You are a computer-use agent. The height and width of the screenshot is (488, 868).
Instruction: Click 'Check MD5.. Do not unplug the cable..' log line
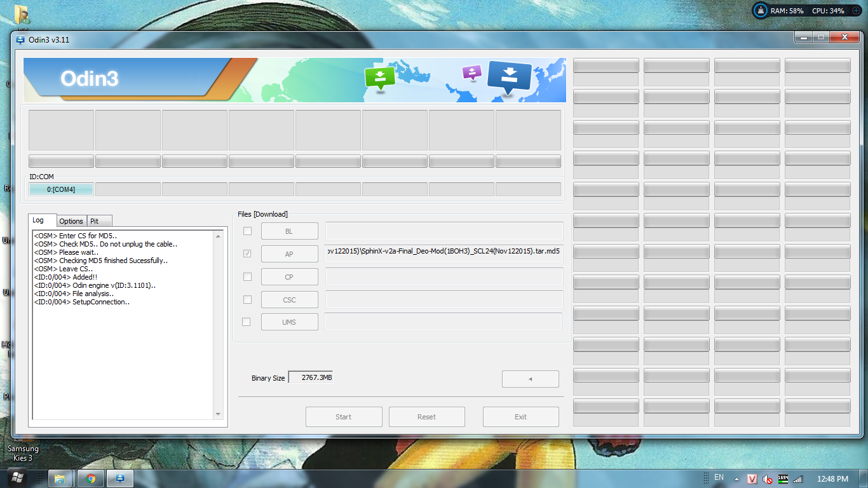point(106,244)
